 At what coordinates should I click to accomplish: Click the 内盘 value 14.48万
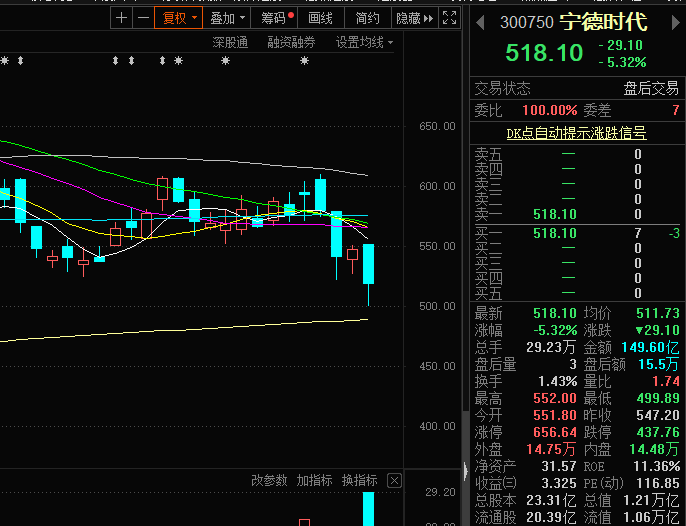click(654, 449)
